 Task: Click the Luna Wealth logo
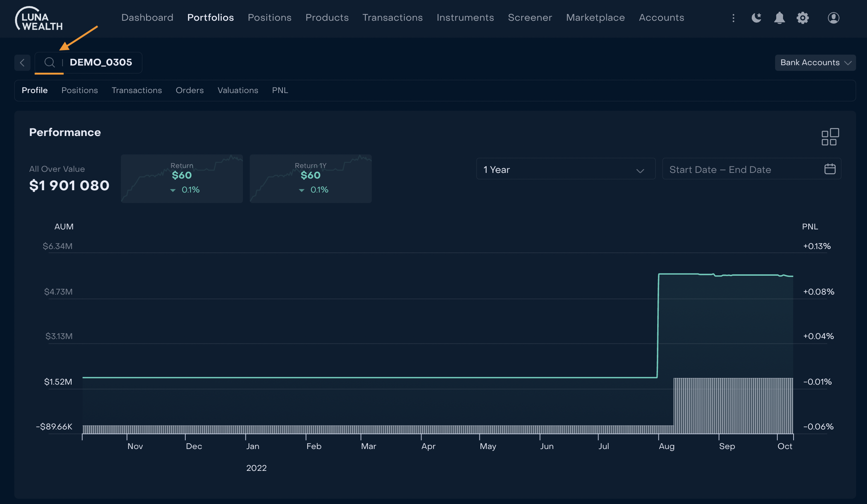[39, 18]
